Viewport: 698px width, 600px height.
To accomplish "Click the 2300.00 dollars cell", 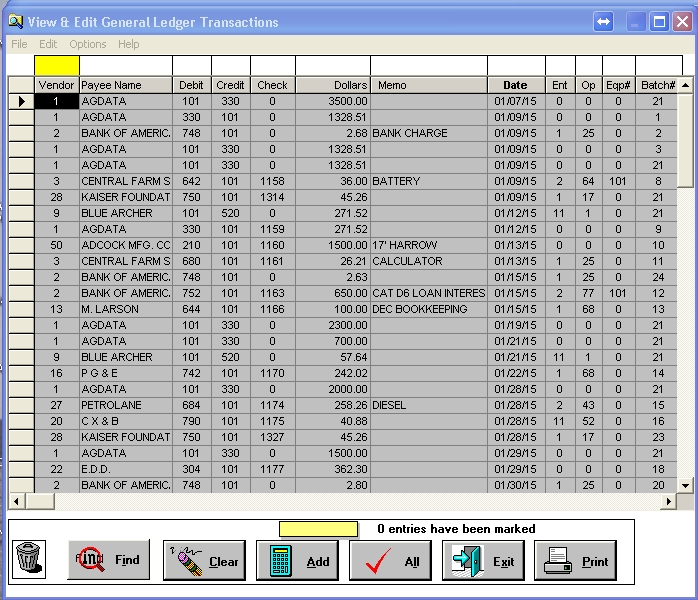I will (333, 325).
